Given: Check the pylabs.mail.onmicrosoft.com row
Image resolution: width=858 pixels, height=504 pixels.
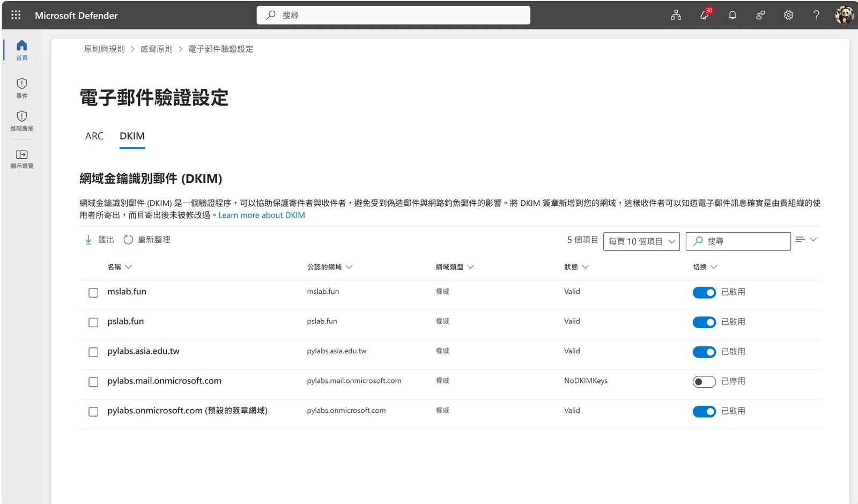Looking at the screenshot, I should pyautogui.click(x=93, y=382).
